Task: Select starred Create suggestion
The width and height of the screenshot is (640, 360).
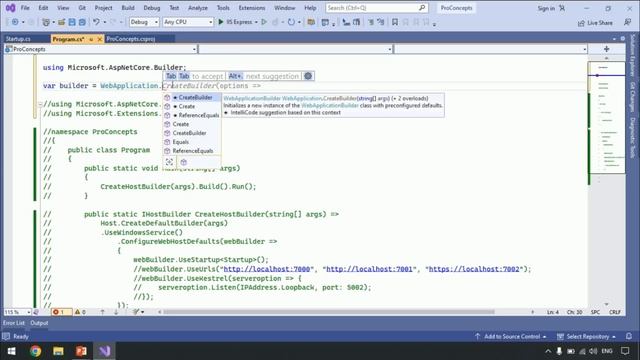Action: [x=192, y=106]
